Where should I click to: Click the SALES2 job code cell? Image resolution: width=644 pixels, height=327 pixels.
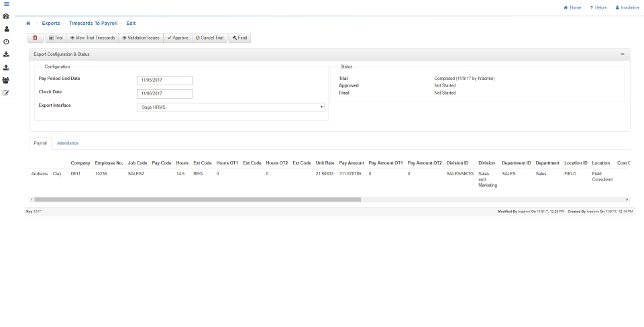point(136,174)
